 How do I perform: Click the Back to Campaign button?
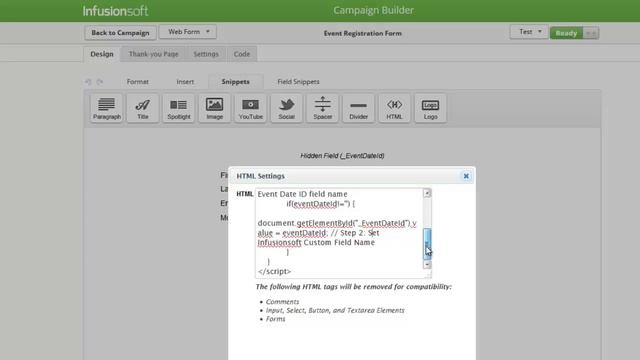120,33
